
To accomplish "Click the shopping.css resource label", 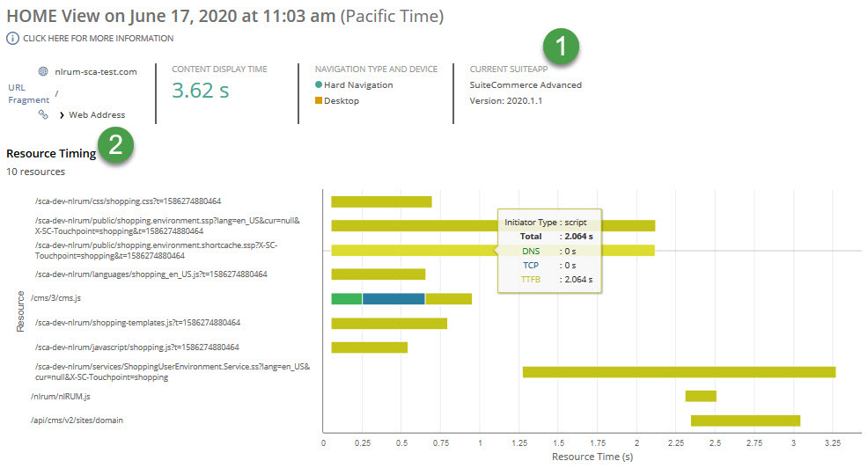I will click(128, 201).
